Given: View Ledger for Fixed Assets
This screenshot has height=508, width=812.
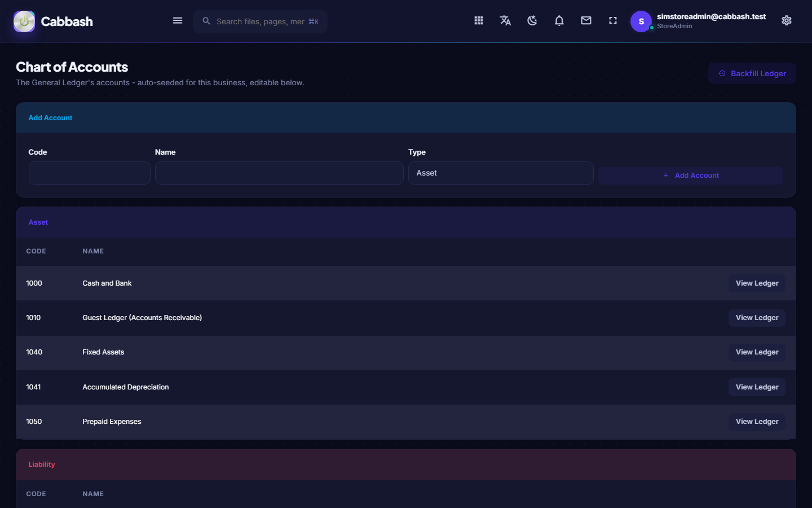Looking at the screenshot, I should pyautogui.click(x=757, y=352).
